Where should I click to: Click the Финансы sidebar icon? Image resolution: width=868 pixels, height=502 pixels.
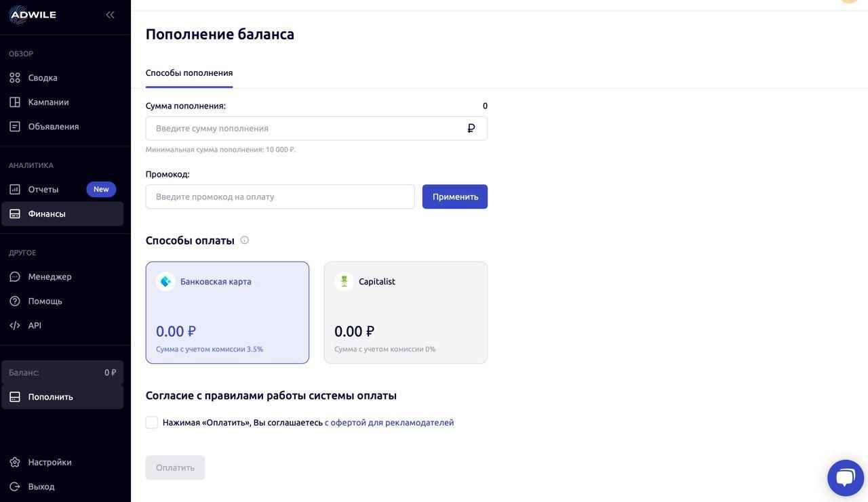point(15,214)
